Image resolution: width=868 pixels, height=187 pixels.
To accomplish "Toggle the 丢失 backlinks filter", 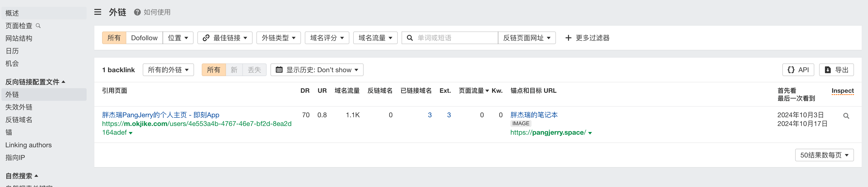I will (x=254, y=70).
